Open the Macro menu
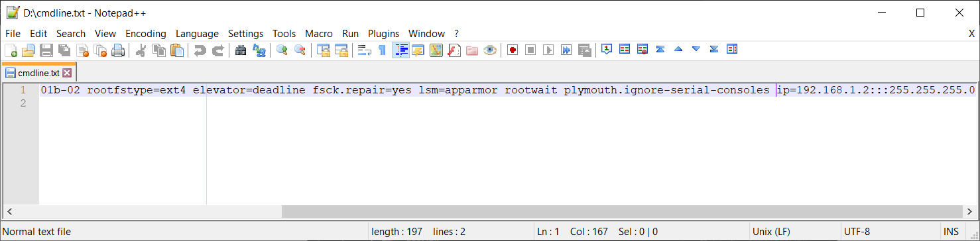This screenshot has height=241, width=980. (319, 34)
